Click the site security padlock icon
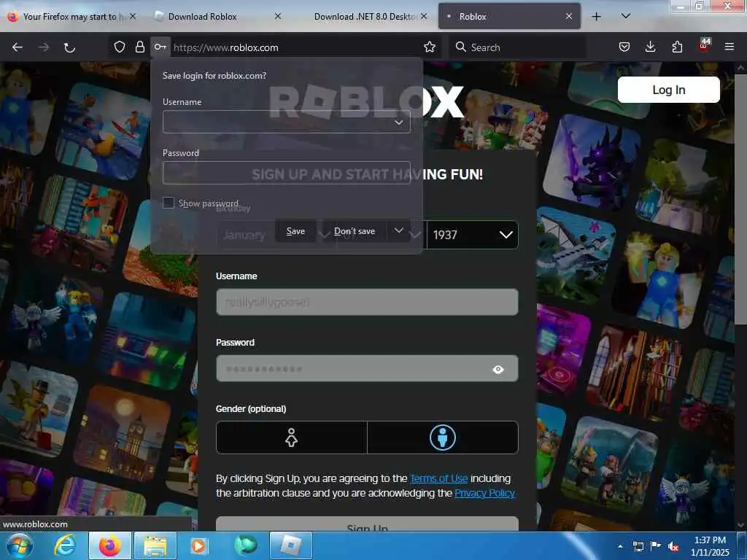The height and width of the screenshot is (560, 747). click(x=139, y=47)
